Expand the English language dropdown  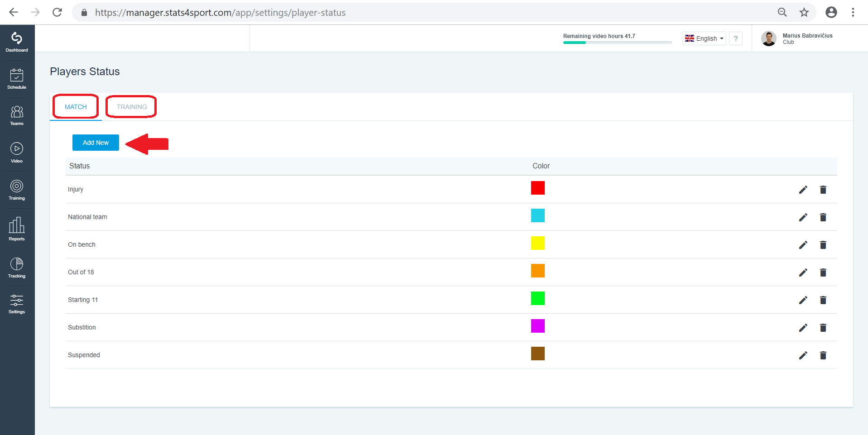[x=704, y=38]
